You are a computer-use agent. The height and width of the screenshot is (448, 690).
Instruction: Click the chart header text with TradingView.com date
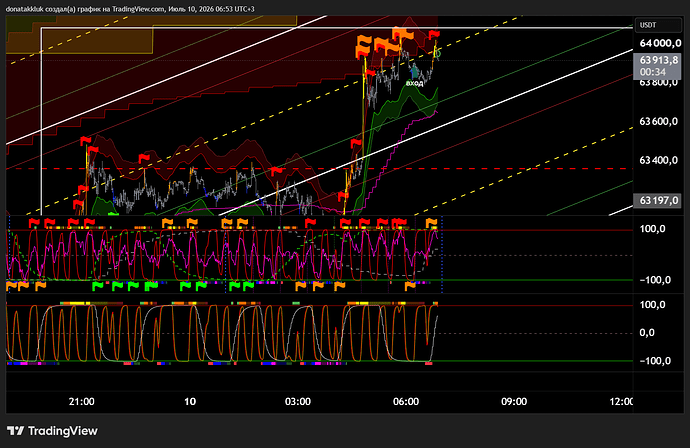(130, 9)
